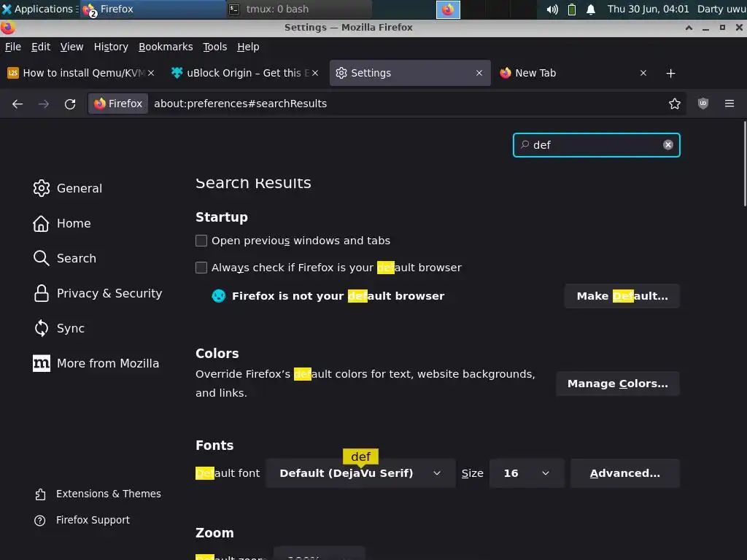
Task: Click the Firefox taskbar window button
Action: 152,9
